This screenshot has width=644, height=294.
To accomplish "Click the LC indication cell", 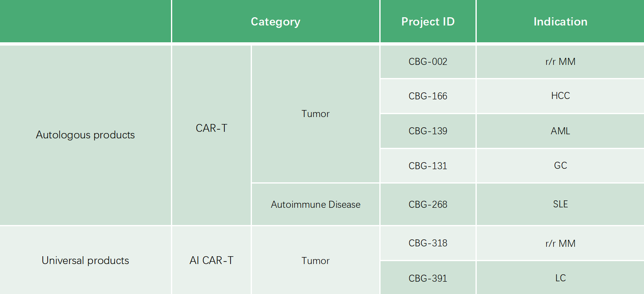I will (x=560, y=278).
